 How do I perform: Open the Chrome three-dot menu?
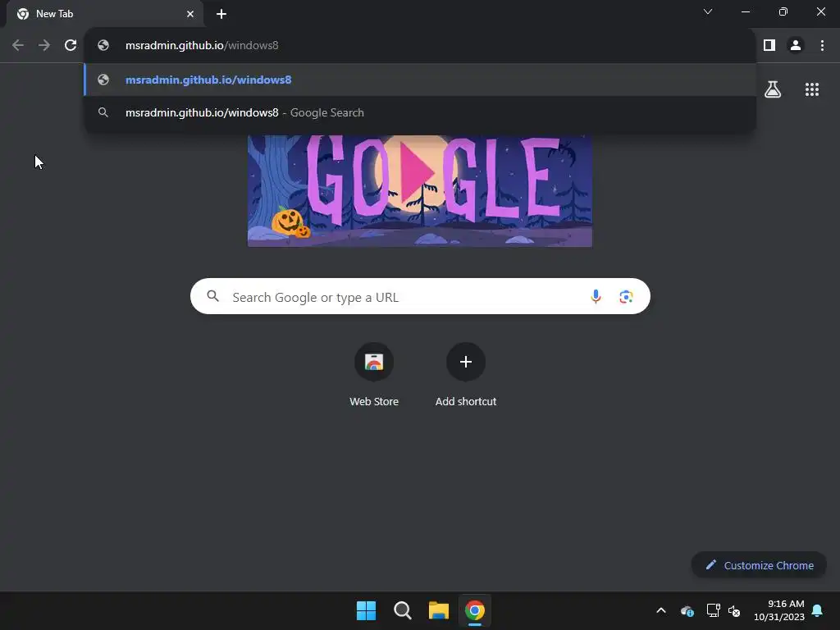pos(822,46)
